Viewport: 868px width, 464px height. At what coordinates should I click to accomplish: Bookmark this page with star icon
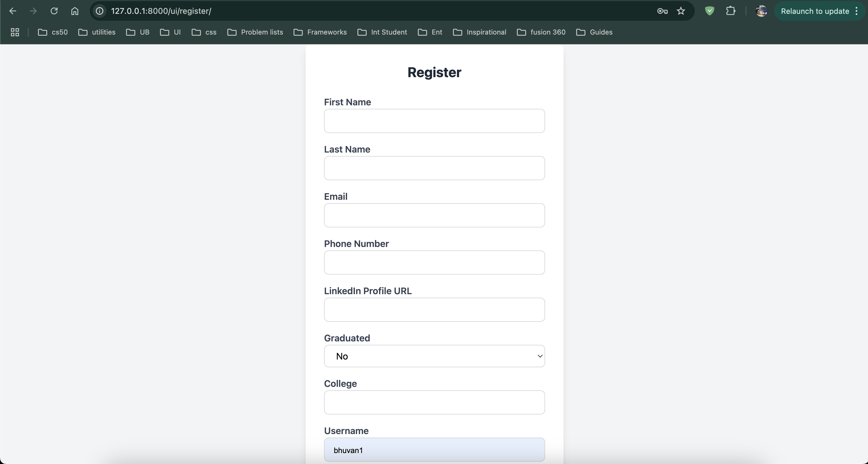681,11
